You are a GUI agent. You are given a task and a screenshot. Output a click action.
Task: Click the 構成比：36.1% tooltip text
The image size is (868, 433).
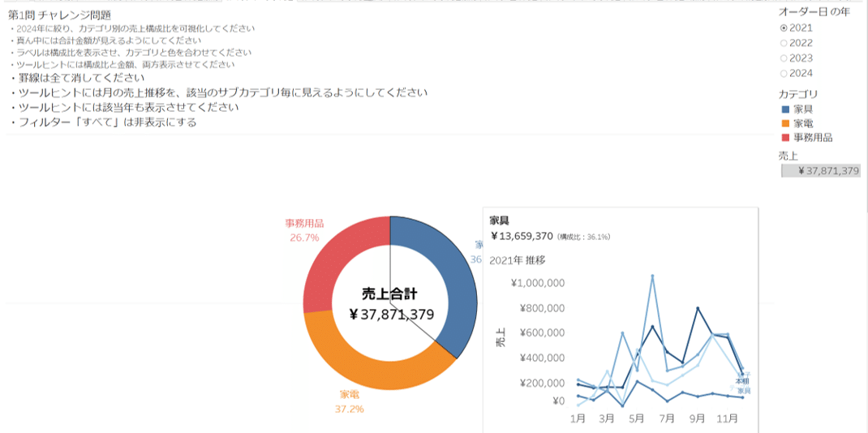point(583,237)
